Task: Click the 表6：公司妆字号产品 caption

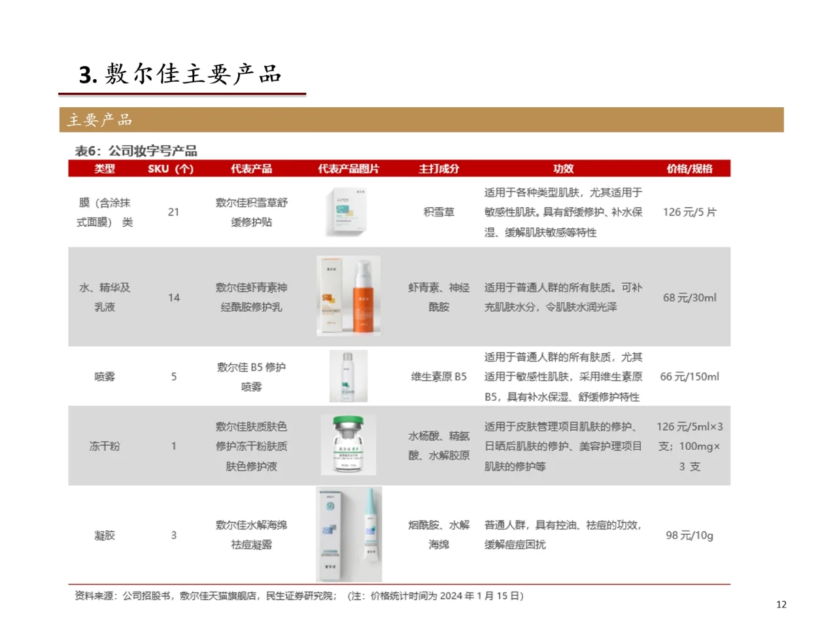Action: point(138,150)
